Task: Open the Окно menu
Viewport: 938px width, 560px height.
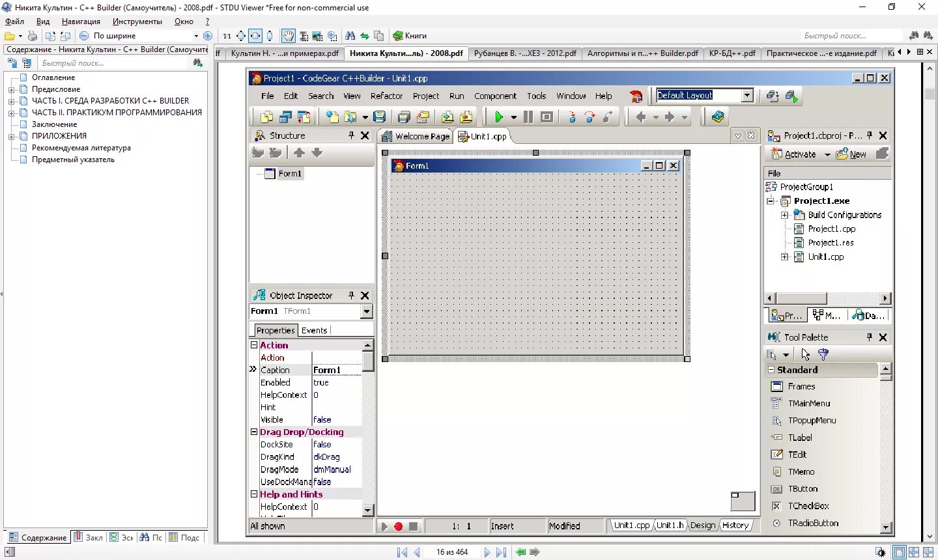Action: pyautogui.click(x=184, y=21)
